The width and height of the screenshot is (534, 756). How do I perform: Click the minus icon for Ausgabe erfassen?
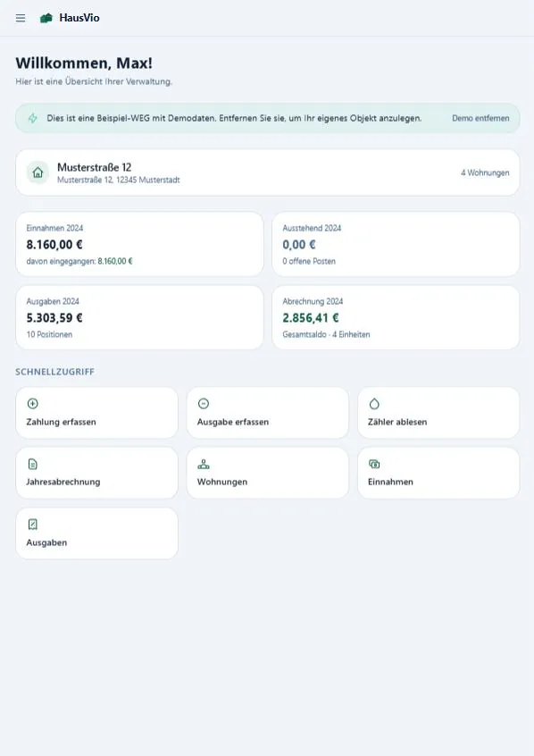point(204,404)
